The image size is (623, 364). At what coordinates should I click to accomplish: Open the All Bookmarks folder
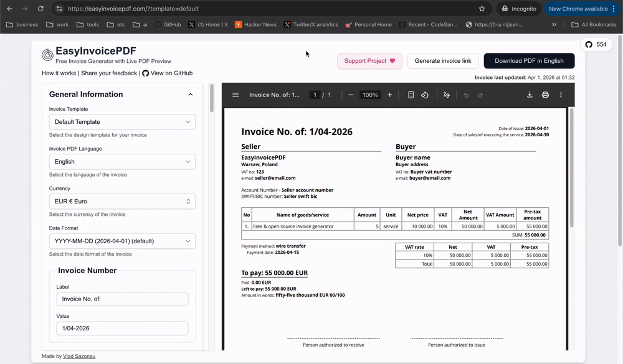click(x=594, y=25)
